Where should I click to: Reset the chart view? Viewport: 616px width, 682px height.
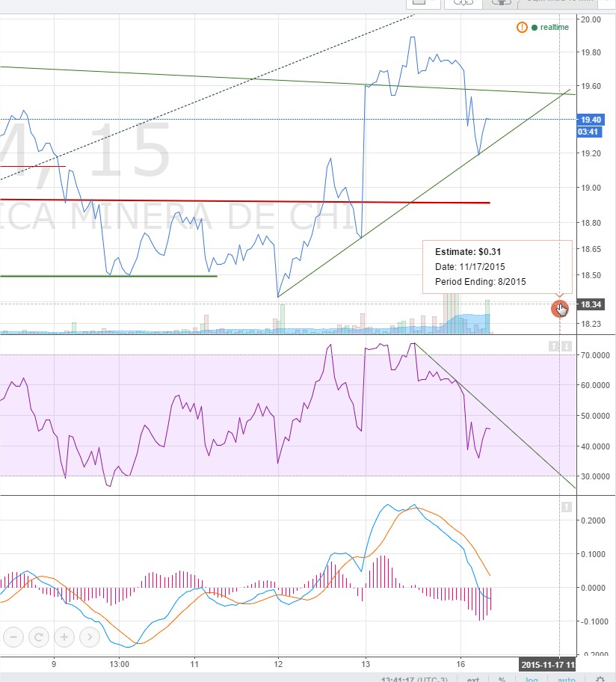pos(39,637)
